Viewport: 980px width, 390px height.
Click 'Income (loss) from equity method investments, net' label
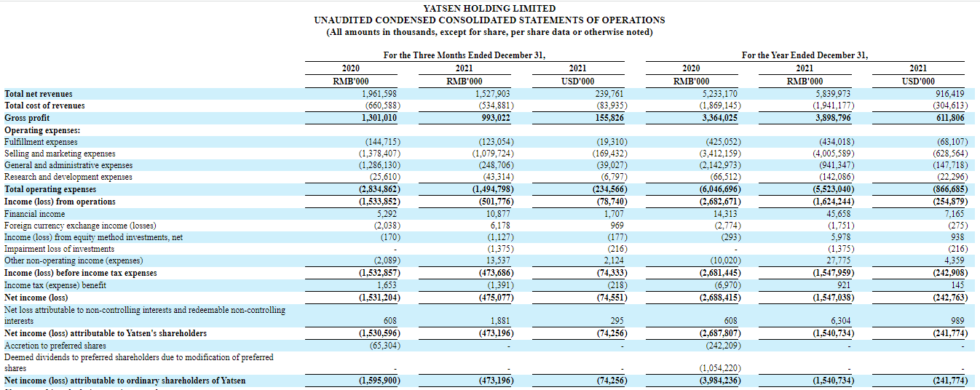(93, 237)
